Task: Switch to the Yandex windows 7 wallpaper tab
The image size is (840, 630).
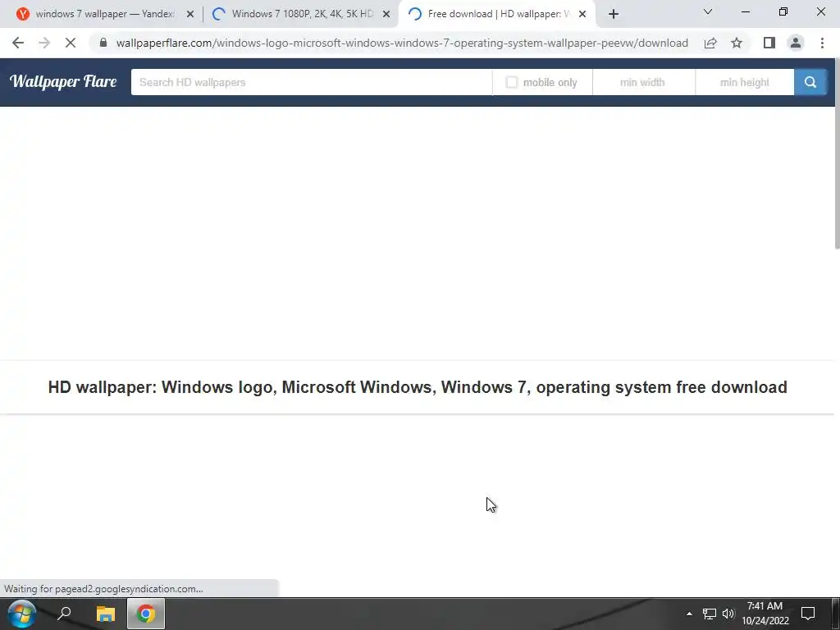Action: (104, 14)
